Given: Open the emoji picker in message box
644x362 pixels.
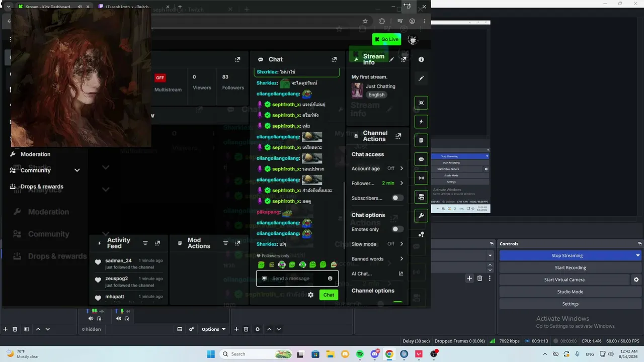Looking at the screenshot, I should click(x=330, y=279).
